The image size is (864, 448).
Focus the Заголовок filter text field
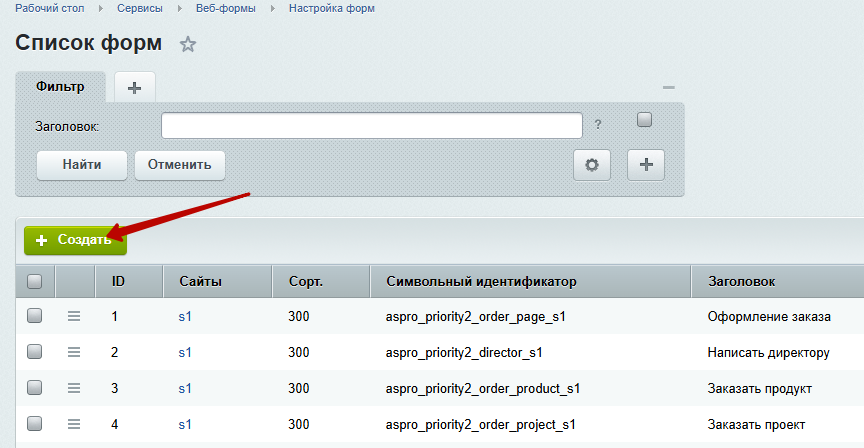[x=371, y=125]
